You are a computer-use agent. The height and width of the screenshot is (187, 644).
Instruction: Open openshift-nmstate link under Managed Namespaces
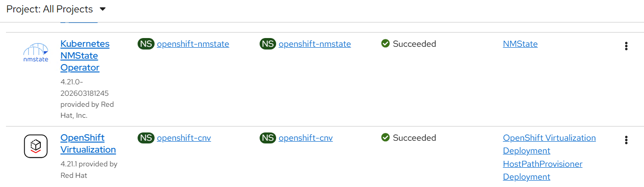[315, 44]
